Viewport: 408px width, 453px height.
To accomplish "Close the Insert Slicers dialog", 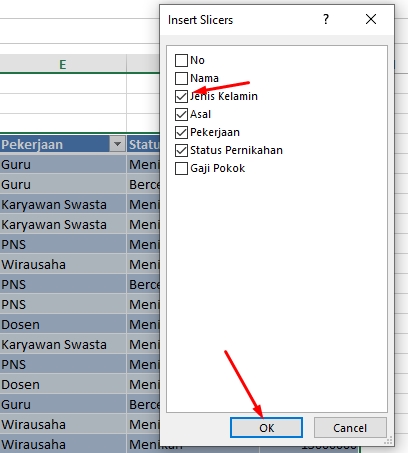I will click(x=371, y=19).
